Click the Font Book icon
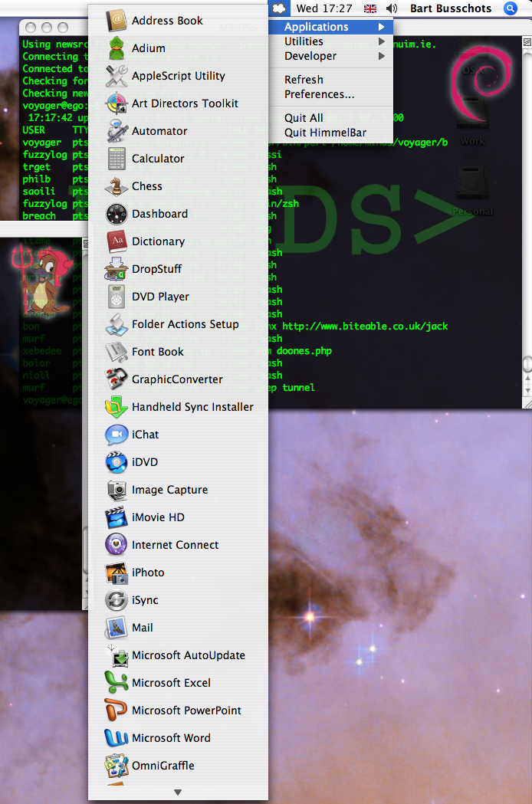The image size is (532, 804). (117, 353)
